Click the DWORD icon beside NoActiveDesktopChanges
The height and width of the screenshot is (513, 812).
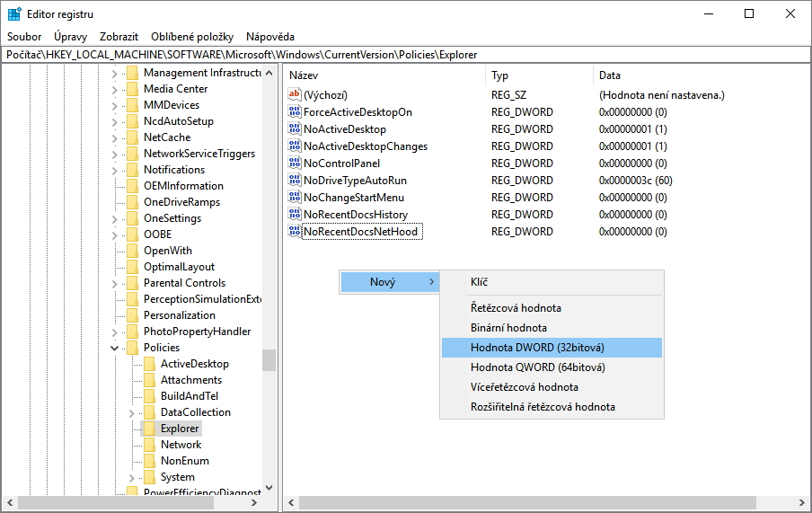(x=294, y=146)
